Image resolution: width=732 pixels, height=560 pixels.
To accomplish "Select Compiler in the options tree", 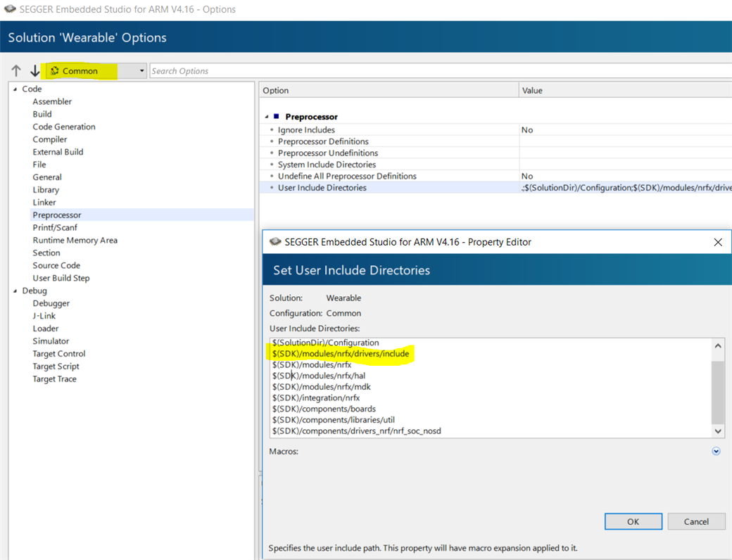I will 50,139.
